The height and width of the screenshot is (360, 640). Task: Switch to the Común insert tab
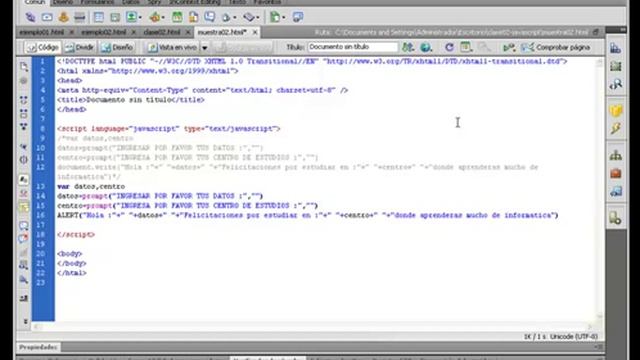35,2
